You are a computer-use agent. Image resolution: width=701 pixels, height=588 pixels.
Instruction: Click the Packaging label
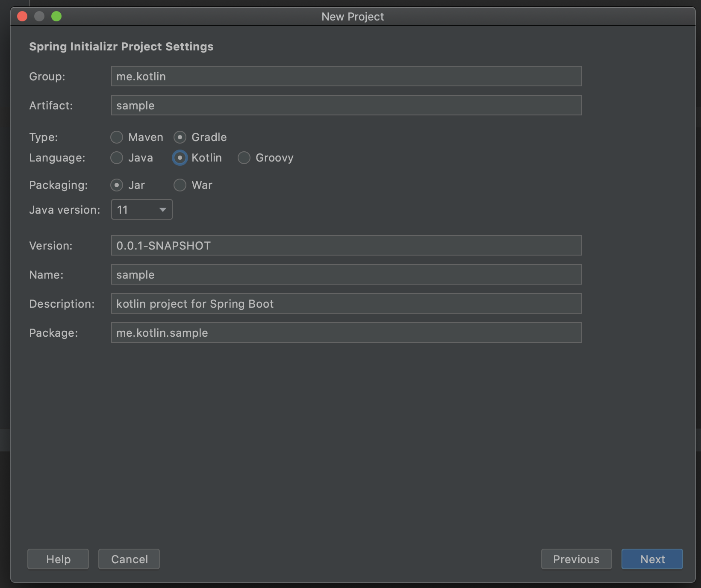tap(59, 185)
